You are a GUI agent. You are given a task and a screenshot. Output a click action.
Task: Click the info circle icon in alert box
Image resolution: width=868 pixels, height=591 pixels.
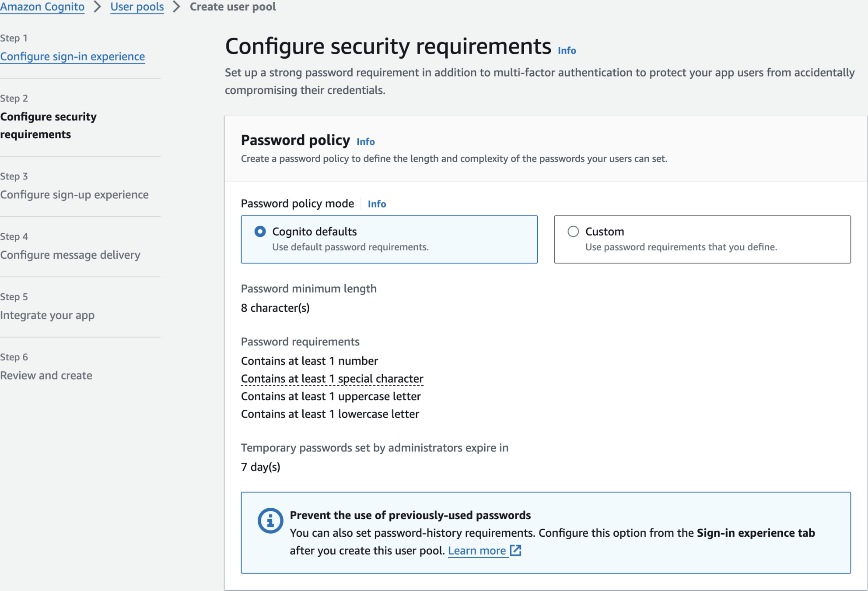270,521
